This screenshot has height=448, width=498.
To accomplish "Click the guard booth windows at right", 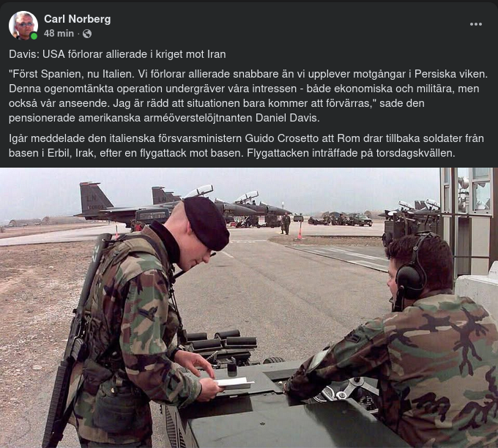I will tap(469, 191).
